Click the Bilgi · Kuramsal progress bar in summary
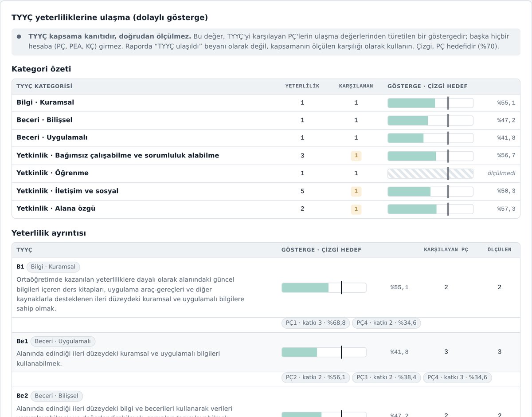The height and width of the screenshot is (417, 532). (430, 103)
